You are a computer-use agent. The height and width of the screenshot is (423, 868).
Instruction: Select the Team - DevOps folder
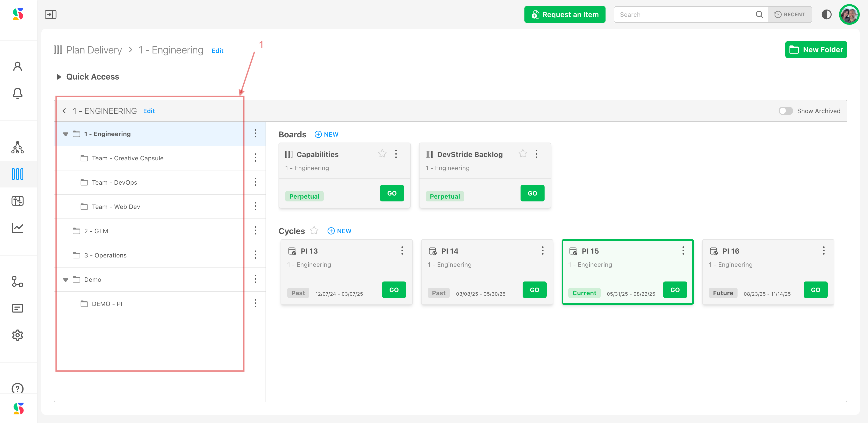click(x=114, y=183)
